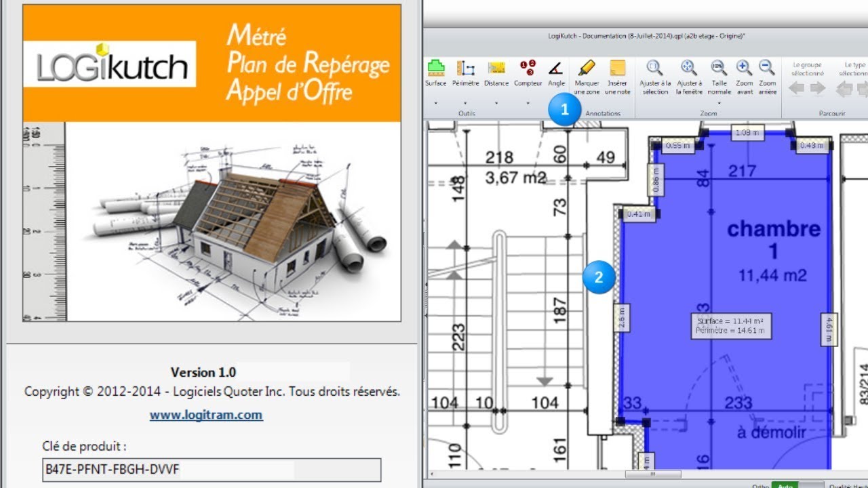Open the Taille normale dropdown arrow
This screenshot has width=868, height=488.
[719, 103]
